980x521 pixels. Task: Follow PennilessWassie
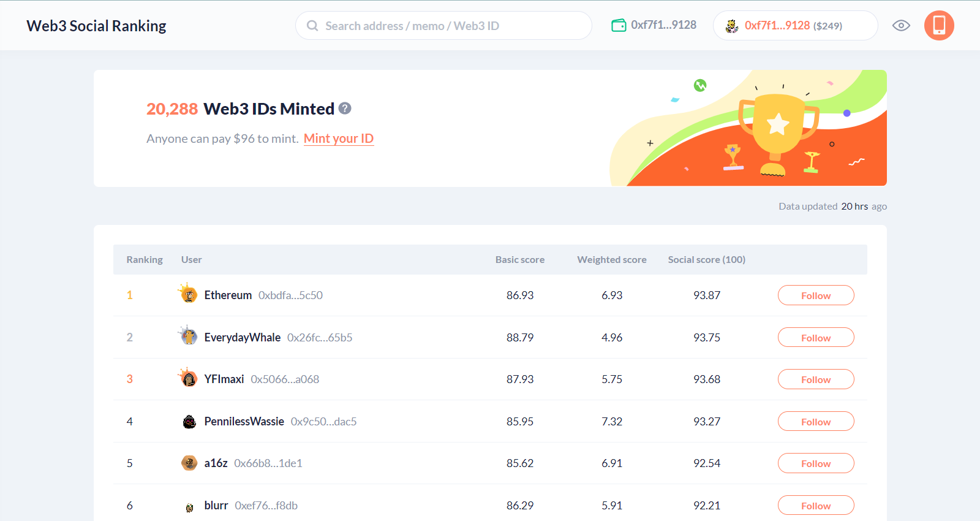point(816,421)
